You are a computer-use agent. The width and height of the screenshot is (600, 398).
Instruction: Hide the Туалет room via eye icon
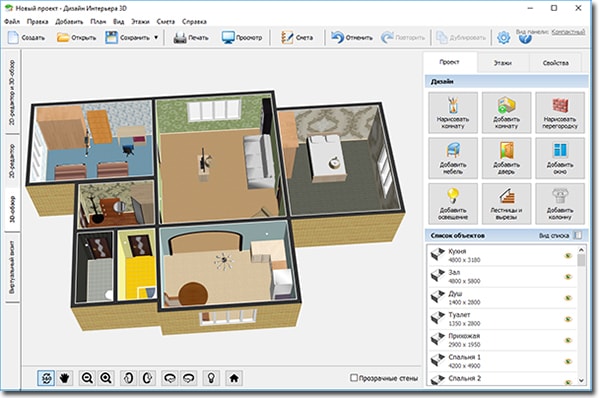point(568,319)
